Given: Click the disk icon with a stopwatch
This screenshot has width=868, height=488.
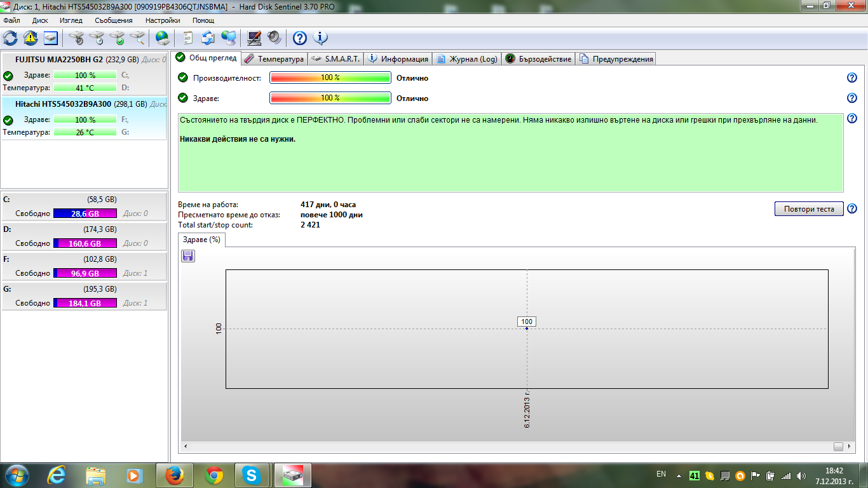Looking at the screenshot, I should click(76, 37).
